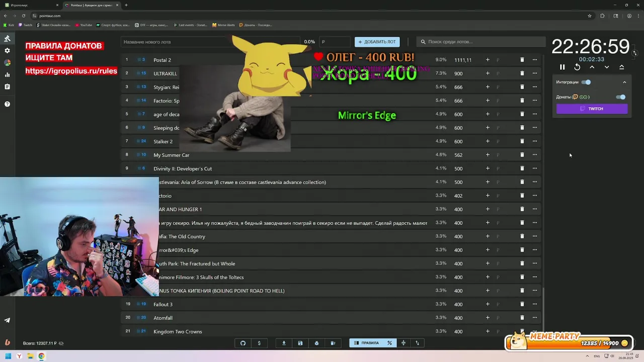The width and height of the screenshot is (644, 362).
Task: Open the Meme Alerts bookmark
Action: point(223,25)
